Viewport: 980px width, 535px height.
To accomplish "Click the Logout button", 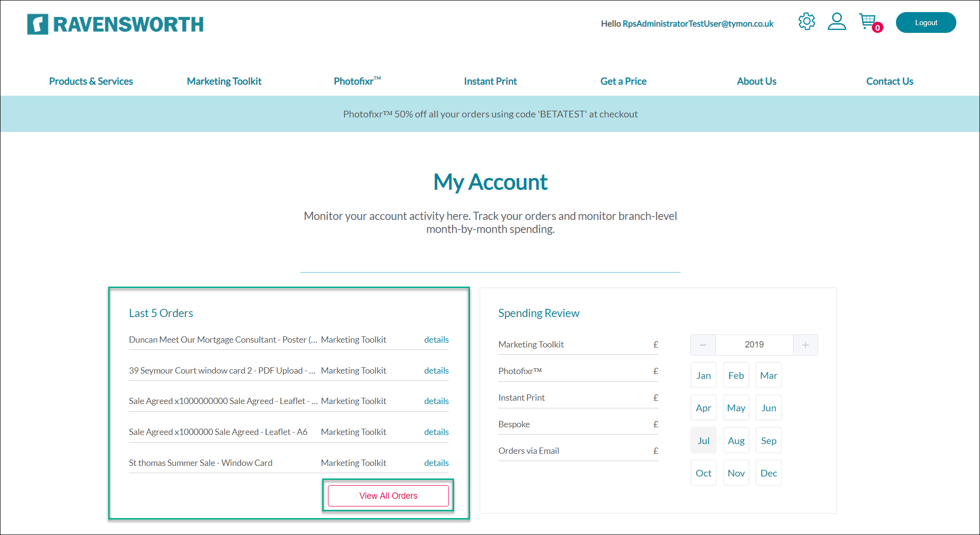I will point(925,23).
